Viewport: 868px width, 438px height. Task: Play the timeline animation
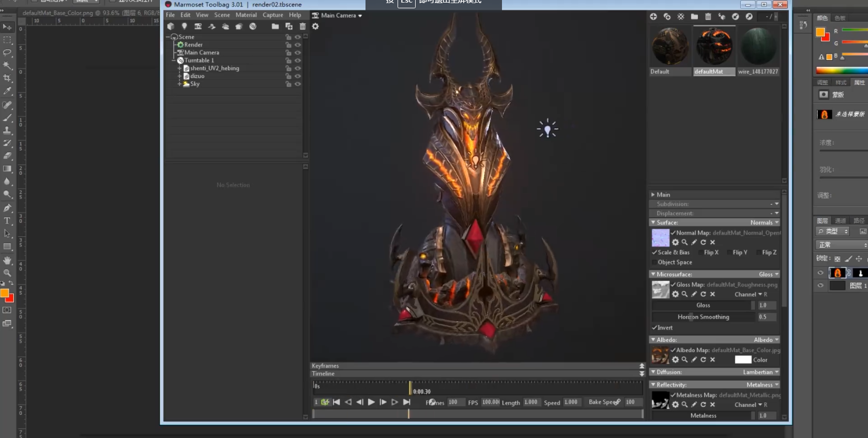[371, 402]
